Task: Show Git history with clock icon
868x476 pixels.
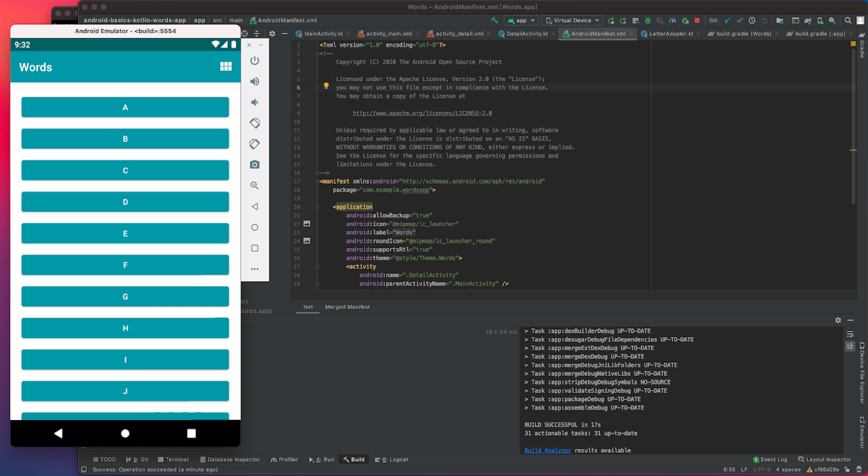Action: [x=752, y=20]
